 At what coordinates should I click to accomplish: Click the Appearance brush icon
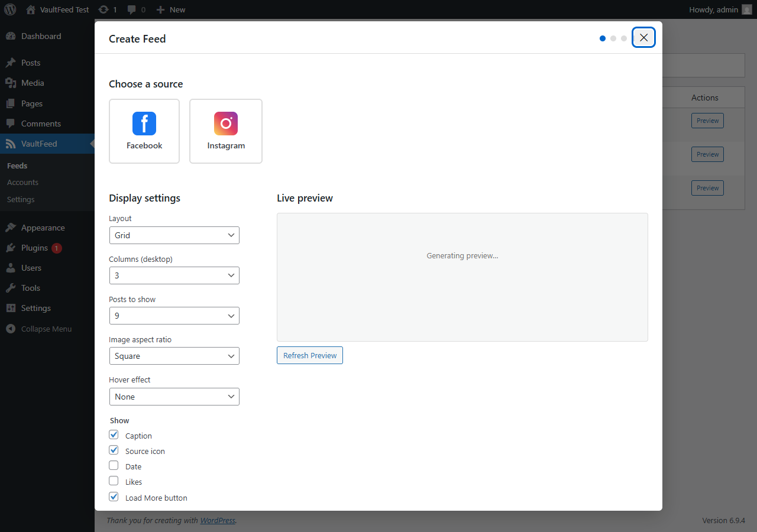click(x=11, y=228)
